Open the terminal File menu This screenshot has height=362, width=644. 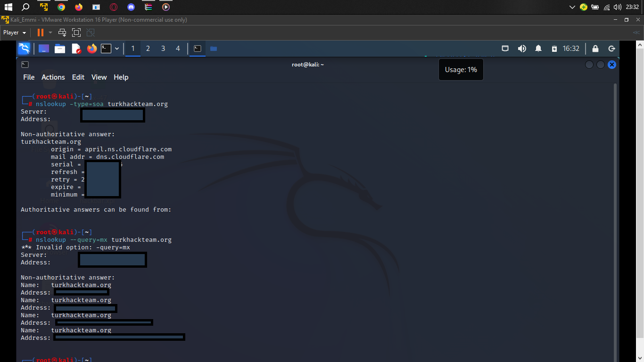(29, 77)
